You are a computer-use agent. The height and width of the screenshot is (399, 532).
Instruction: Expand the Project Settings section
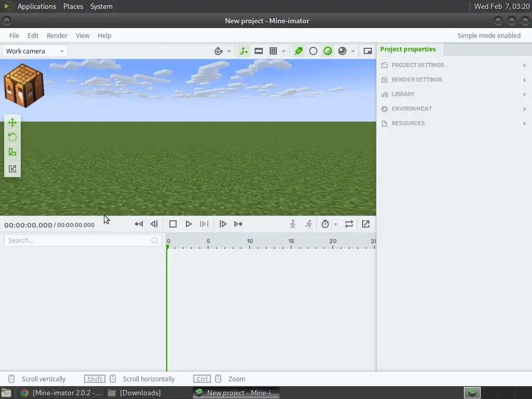click(x=454, y=65)
